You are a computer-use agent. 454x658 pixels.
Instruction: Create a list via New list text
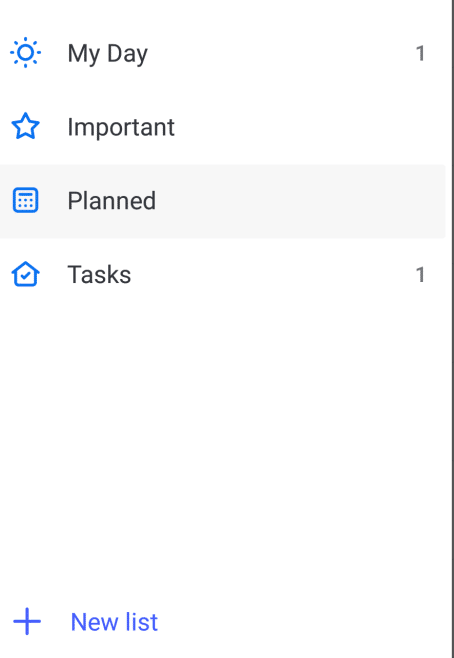[114, 622]
